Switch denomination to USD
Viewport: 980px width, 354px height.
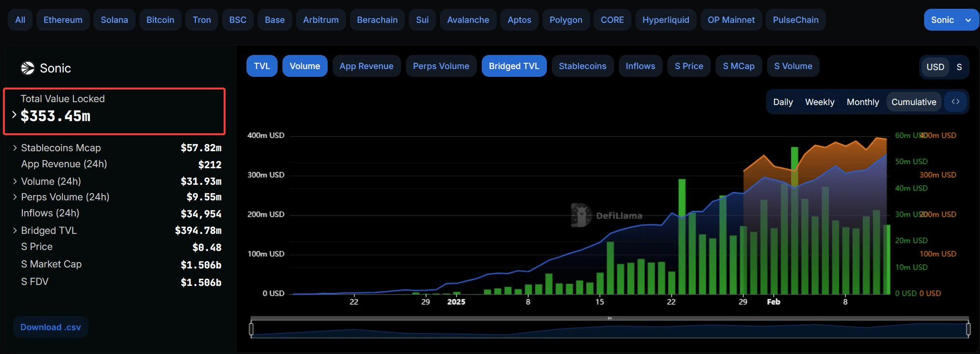(x=935, y=67)
